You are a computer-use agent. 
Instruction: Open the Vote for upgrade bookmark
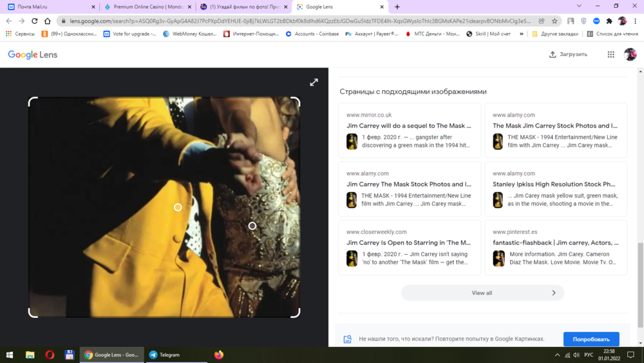[x=130, y=34]
